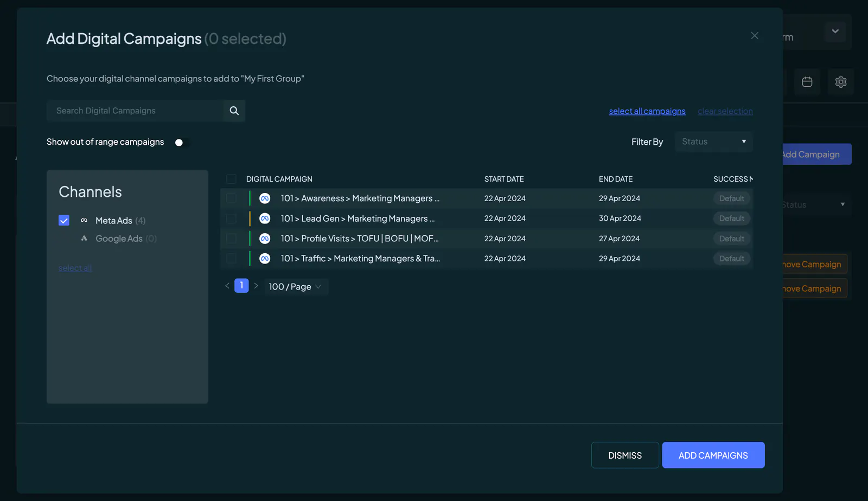The height and width of the screenshot is (501, 868).
Task: Click the search magnifier icon
Action: (x=234, y=111)
